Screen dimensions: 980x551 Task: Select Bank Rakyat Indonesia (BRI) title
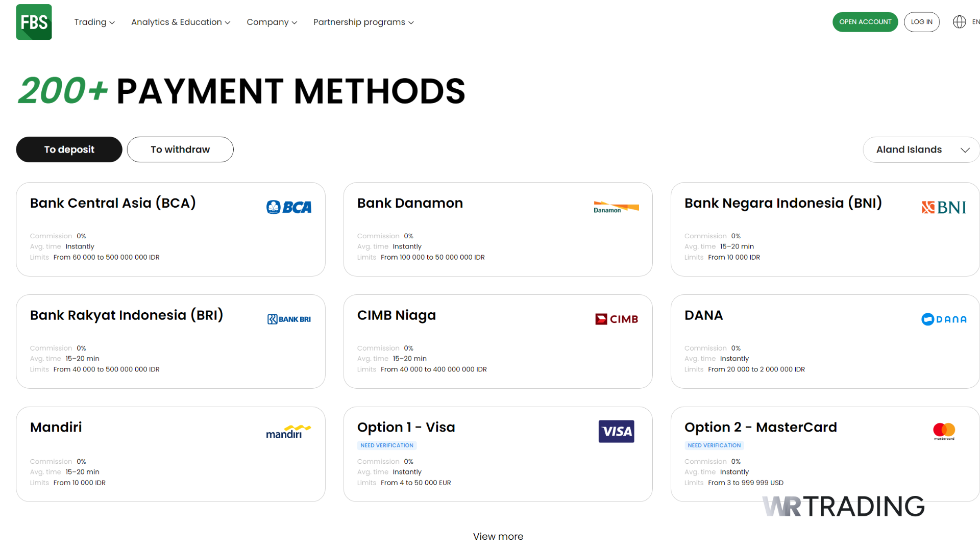(x=127, y=315)
